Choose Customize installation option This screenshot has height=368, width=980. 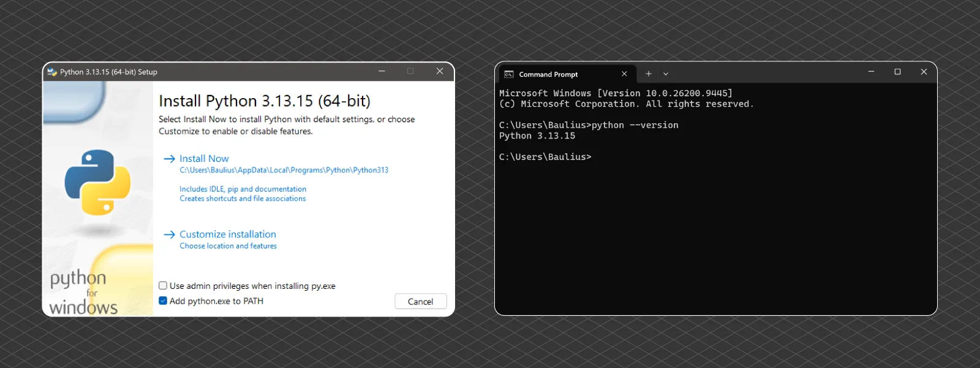coord(228,234)
